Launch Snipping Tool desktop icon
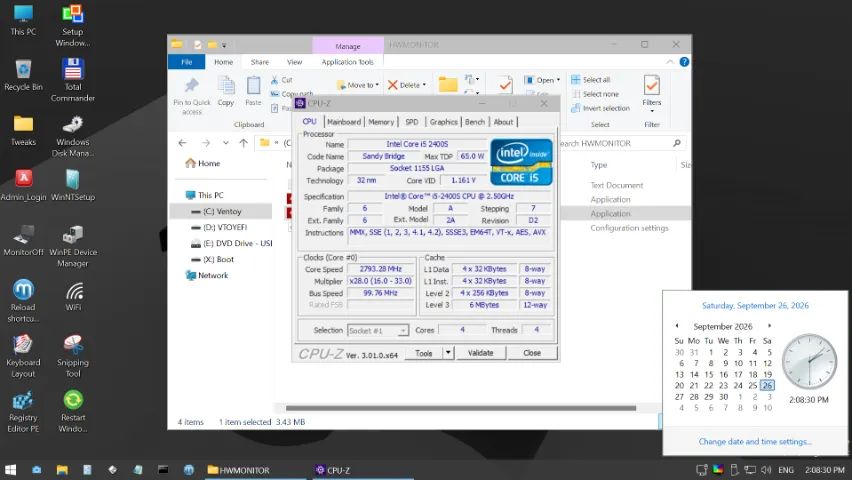852x480 pixels. (x=72, y=356)
